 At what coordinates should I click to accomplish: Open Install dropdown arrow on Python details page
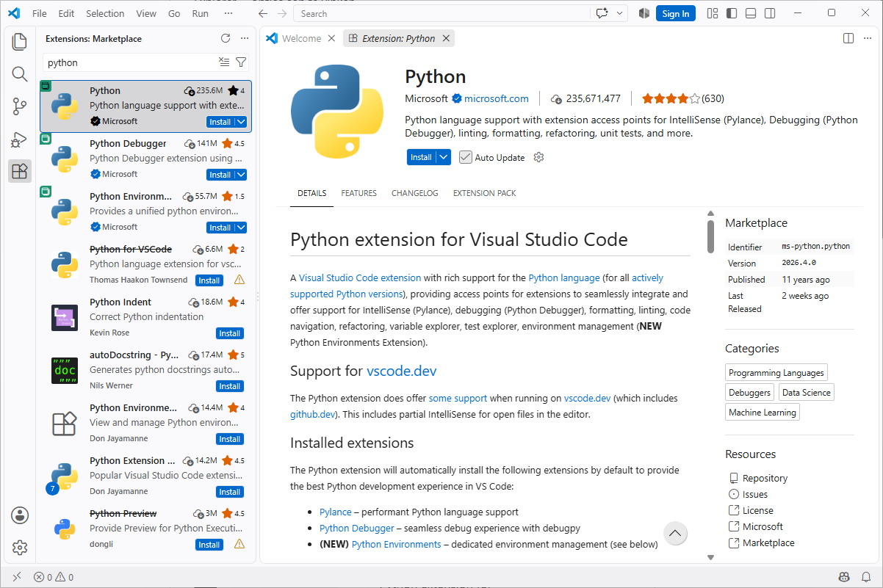(443, 157)
